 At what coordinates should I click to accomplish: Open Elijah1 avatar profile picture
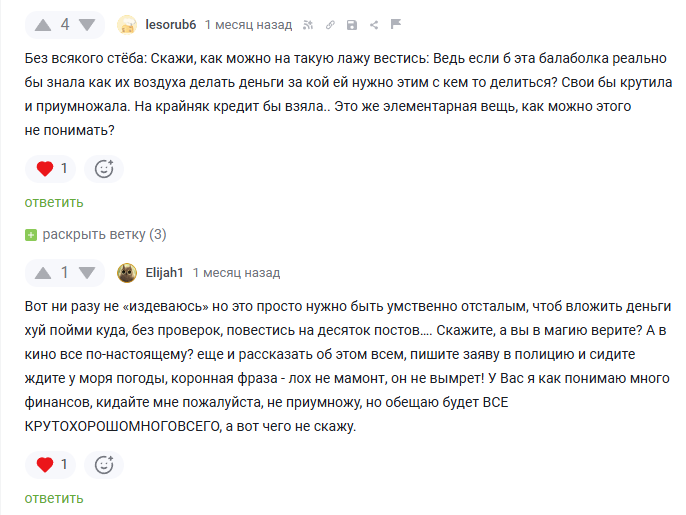click(128, 272)
